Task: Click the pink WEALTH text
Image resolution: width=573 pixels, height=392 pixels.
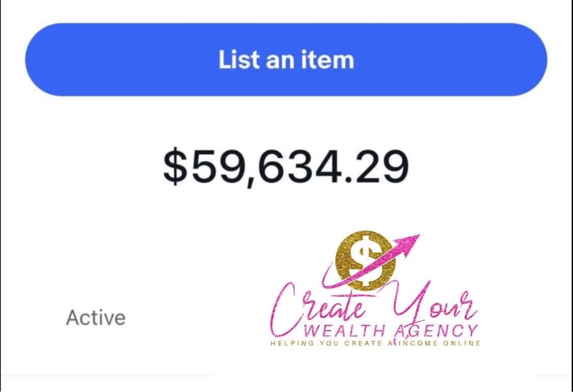Action: point(345,331)
